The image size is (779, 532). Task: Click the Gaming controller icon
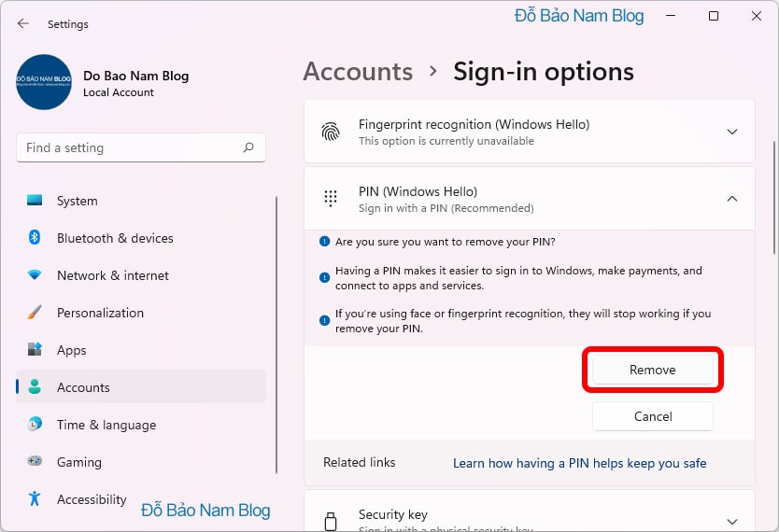35,461
